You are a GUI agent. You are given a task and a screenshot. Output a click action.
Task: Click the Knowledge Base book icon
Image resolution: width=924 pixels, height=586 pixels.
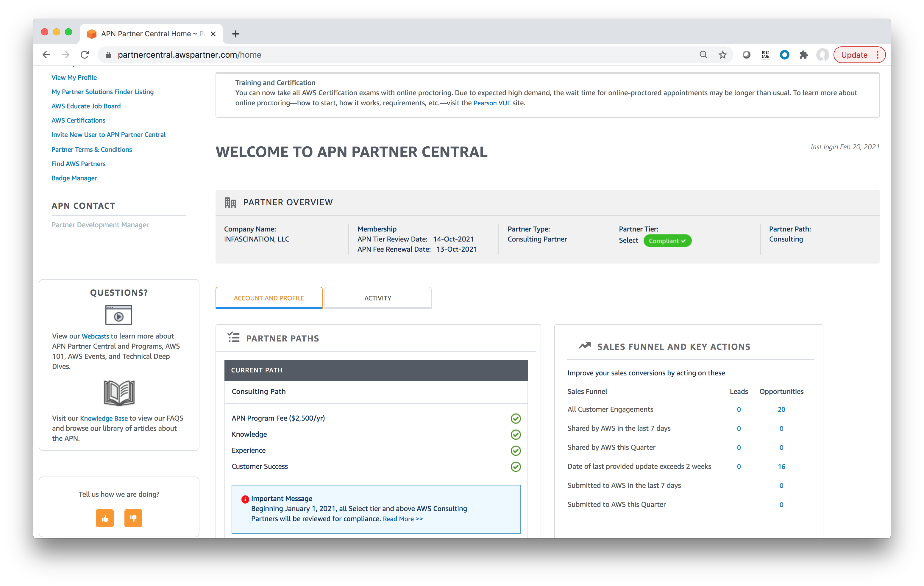[119, 393]
